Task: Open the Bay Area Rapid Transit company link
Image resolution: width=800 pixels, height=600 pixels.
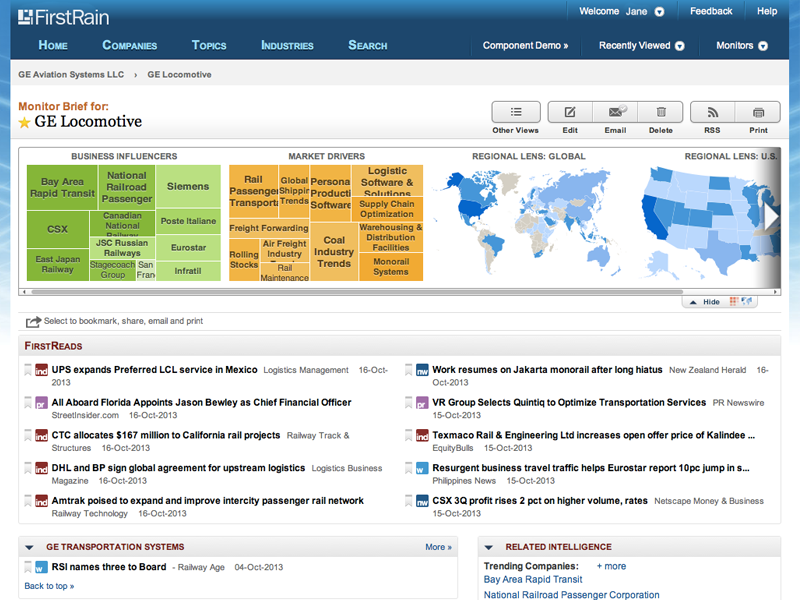Action: point(533,578)
